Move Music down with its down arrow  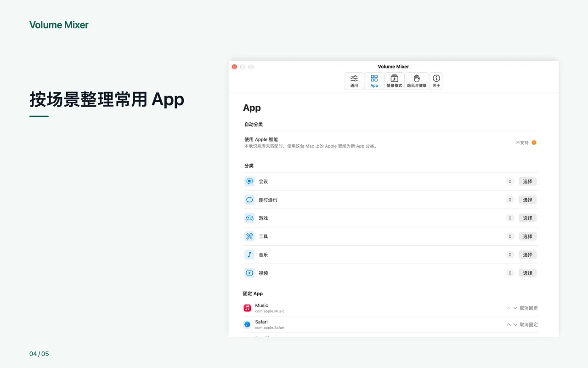coord(515,308)
